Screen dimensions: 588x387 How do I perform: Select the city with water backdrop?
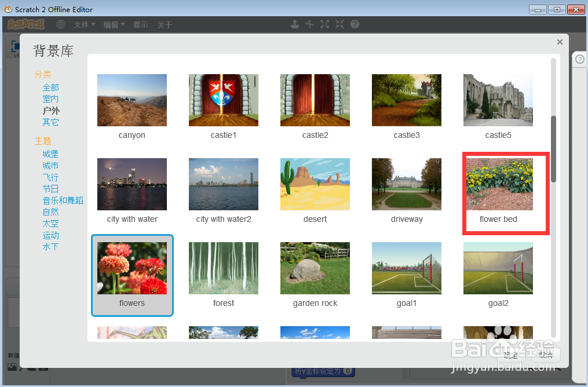click(132, 184)
